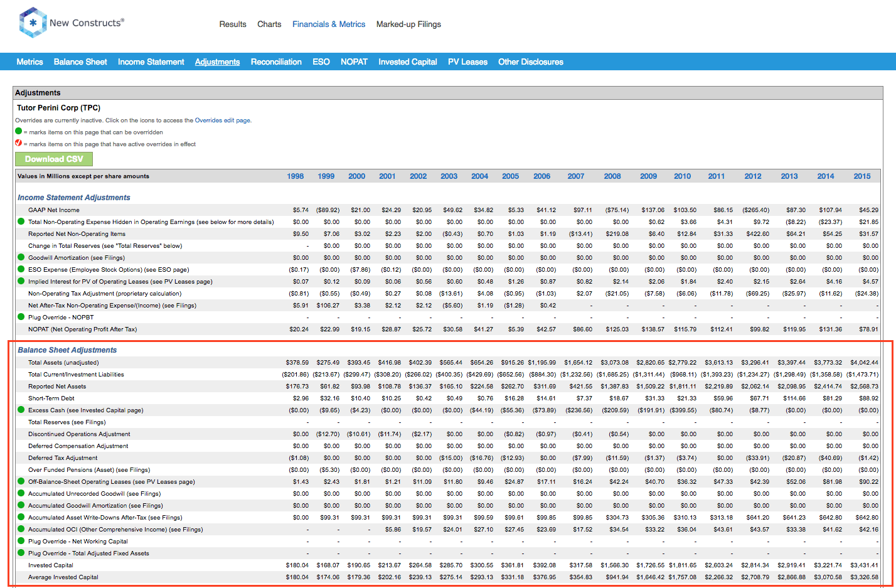This screenshot has height=588, width=896.
Task: Click the Total Reserves (see Filings) label
Action: 67,422
